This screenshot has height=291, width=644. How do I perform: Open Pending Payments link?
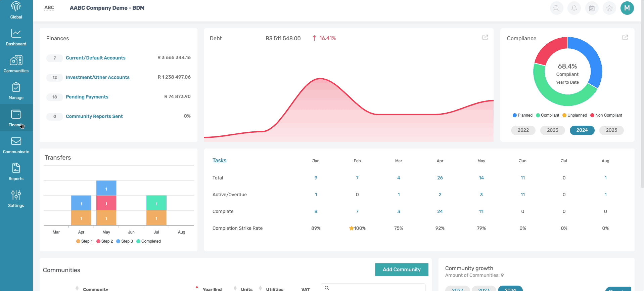pos(87,97)
